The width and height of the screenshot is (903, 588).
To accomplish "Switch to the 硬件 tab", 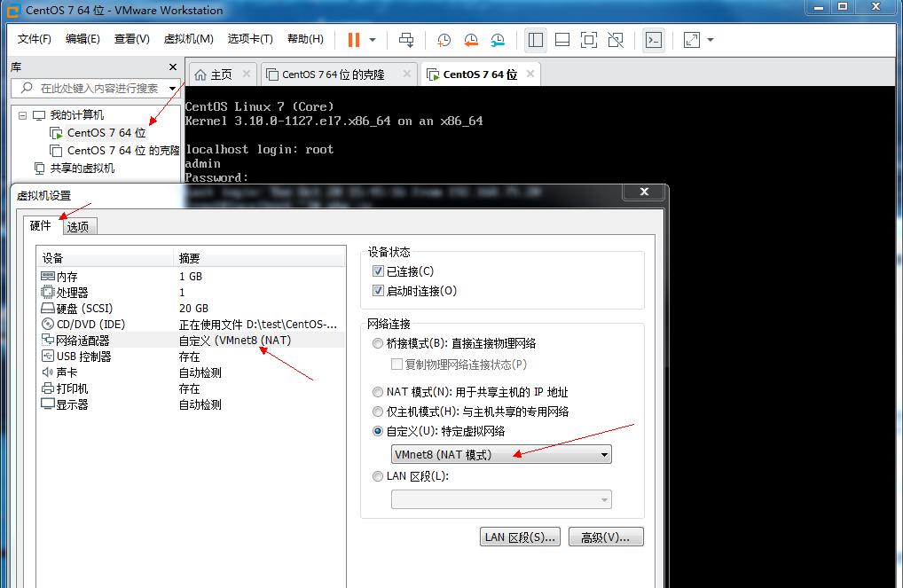I will (x=40, y=225).
